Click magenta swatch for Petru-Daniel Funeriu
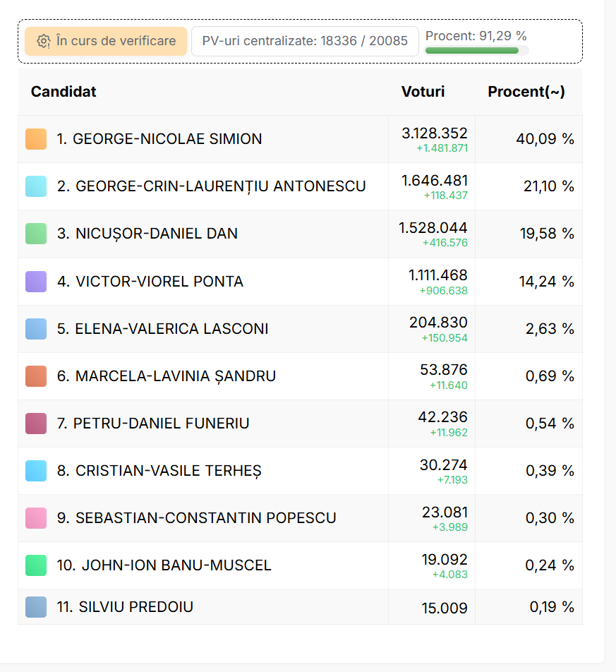Image resolution: width=616 pixels, height=672 pixels. pyautogui.click(x=36, y=424)
